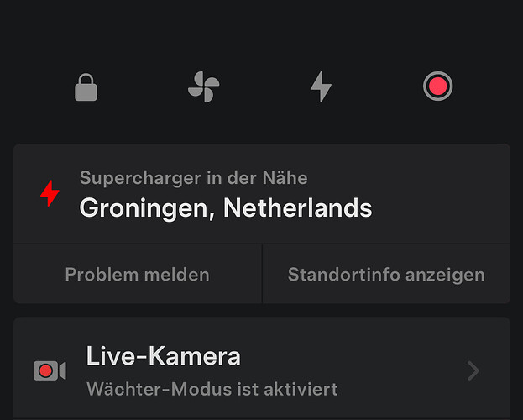Click the Live-Kamera camcorder icon
Viewport: 523px width, 420px height.
coord(50,370)
